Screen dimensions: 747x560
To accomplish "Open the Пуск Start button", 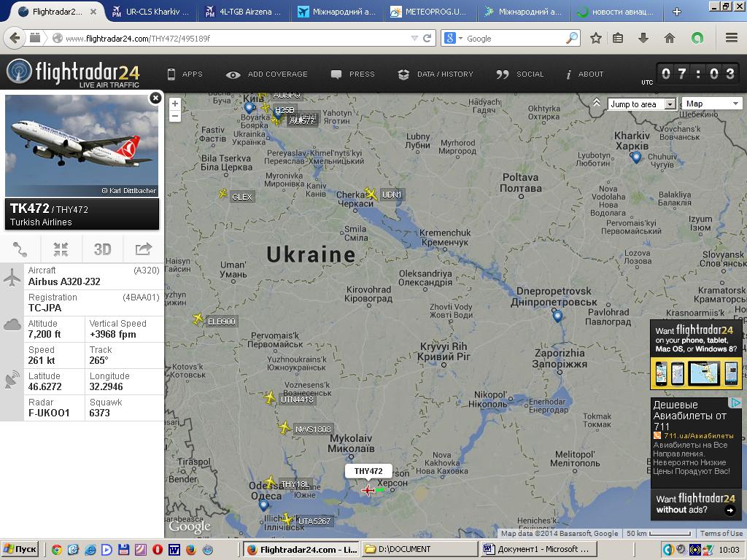I will (x=20, y=549).
